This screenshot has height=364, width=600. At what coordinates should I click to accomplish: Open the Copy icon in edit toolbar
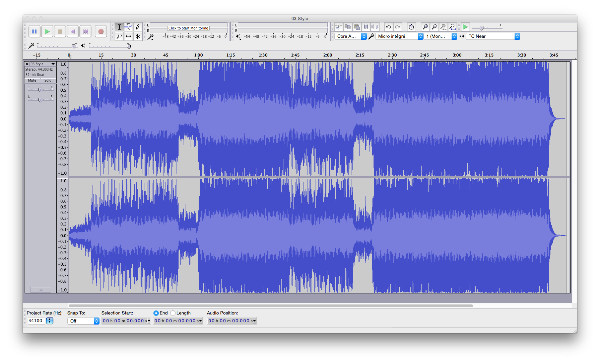(x=348, y=27)
